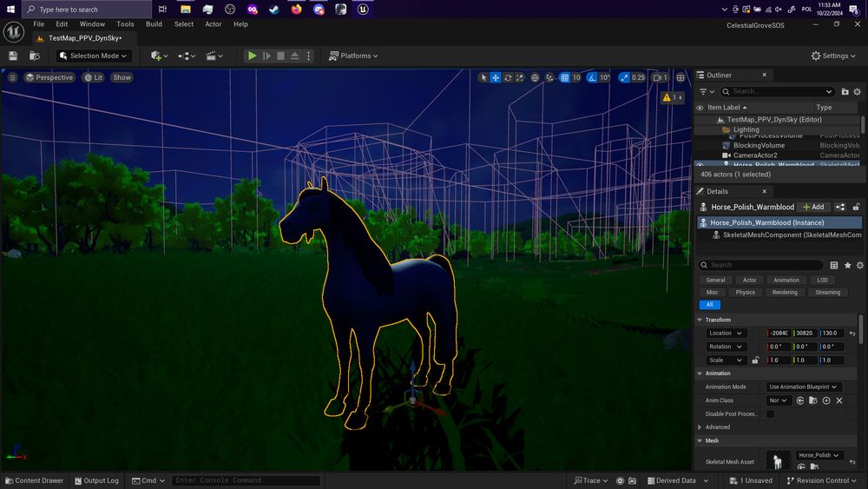The width and height of the screenshot is (868, 489).
Task: Open the quick add content menu
Action: pyautogui.click(x=160, y=56)
